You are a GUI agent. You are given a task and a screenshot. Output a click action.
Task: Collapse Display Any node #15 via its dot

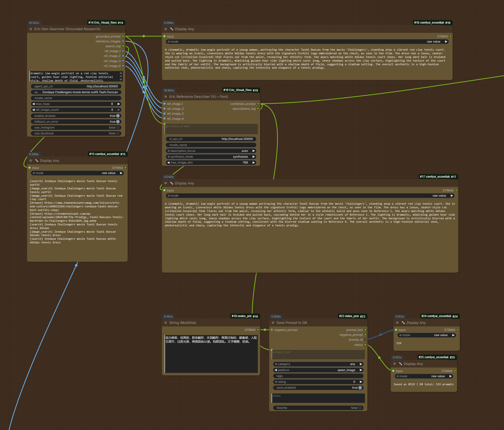tap(31, 161)
